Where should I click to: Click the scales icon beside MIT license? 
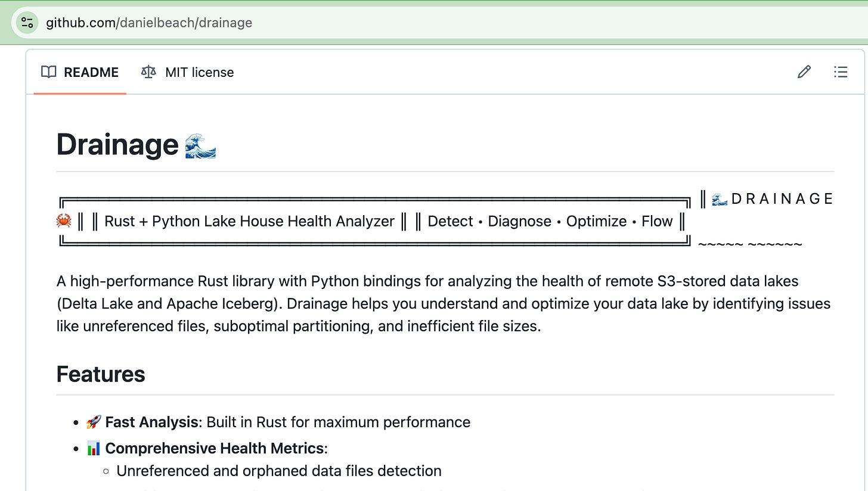148,72
